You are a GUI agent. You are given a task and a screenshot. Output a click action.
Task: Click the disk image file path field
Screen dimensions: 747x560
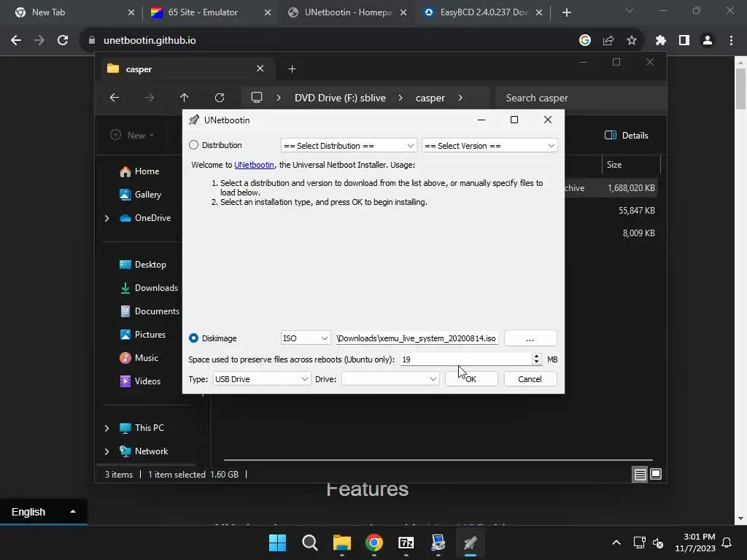417,338
